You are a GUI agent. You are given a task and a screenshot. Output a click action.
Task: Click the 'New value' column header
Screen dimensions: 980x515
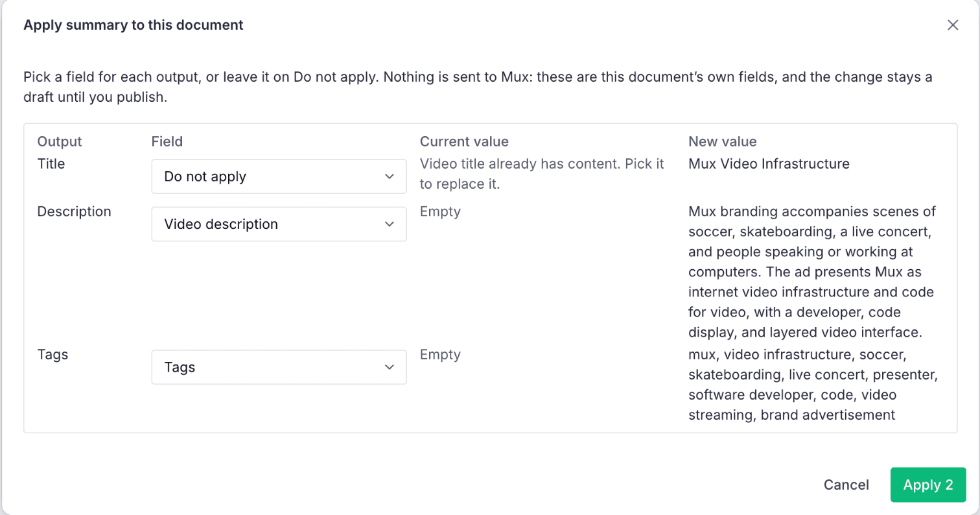[x=722, y=141]
